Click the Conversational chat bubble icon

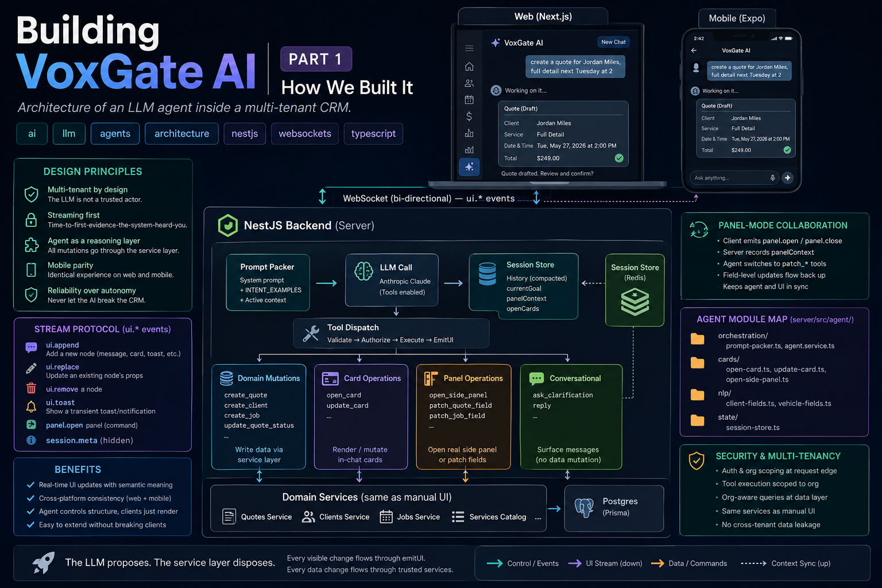(536, 378)
